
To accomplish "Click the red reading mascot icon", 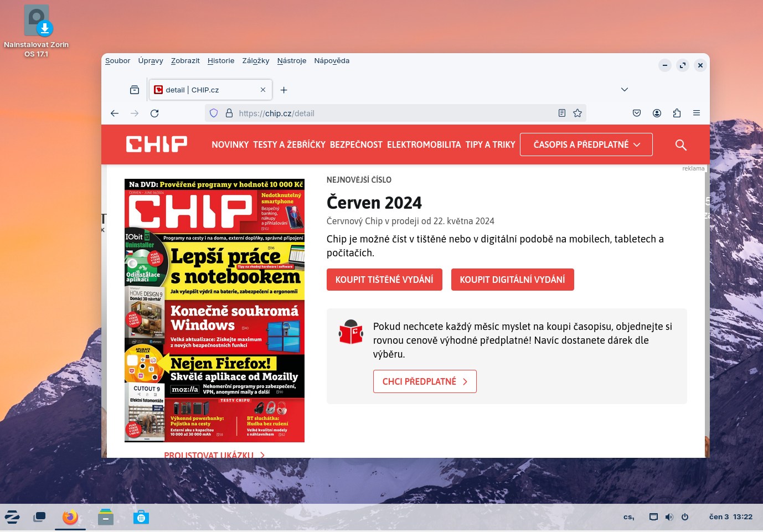I will point(350,332).
